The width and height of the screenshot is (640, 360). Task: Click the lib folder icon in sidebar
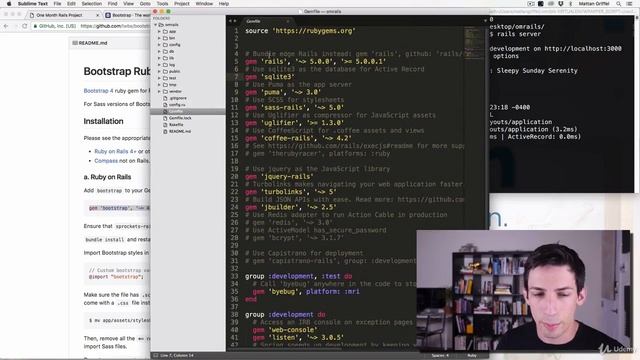point(165,58)
